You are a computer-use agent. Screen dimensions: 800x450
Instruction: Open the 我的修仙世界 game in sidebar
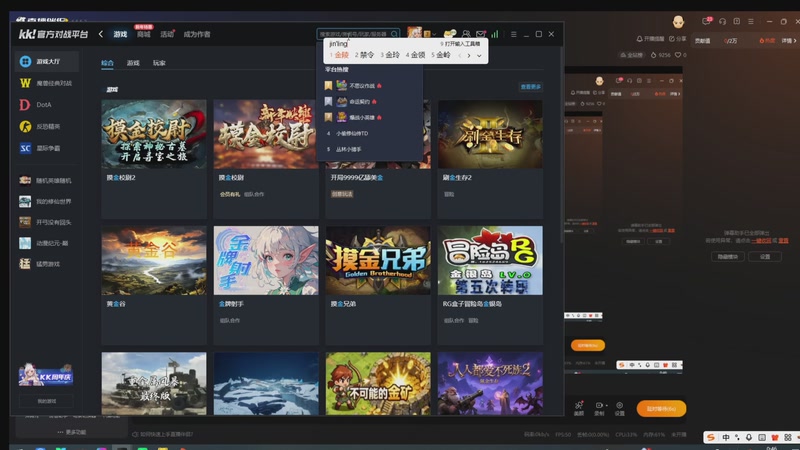point(46,202)
